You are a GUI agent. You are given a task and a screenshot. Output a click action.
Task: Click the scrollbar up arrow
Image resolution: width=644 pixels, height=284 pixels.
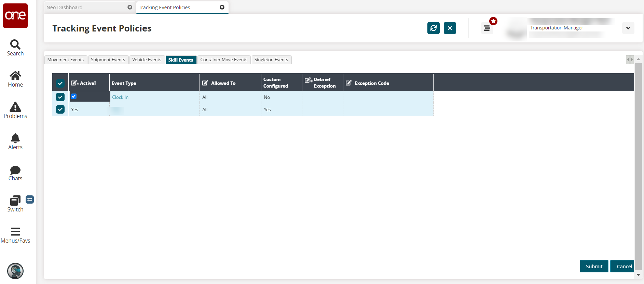tap(638, 59)
